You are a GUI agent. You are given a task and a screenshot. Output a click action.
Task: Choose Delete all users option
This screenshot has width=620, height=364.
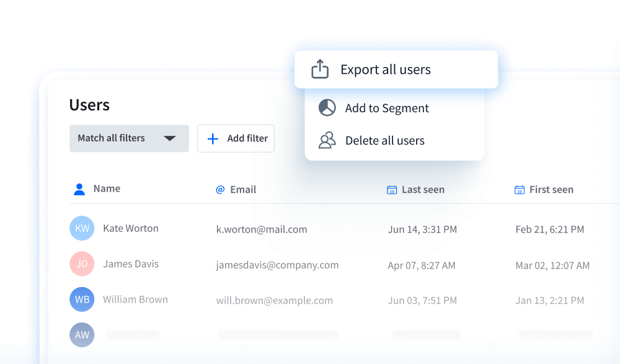[384, 140]
